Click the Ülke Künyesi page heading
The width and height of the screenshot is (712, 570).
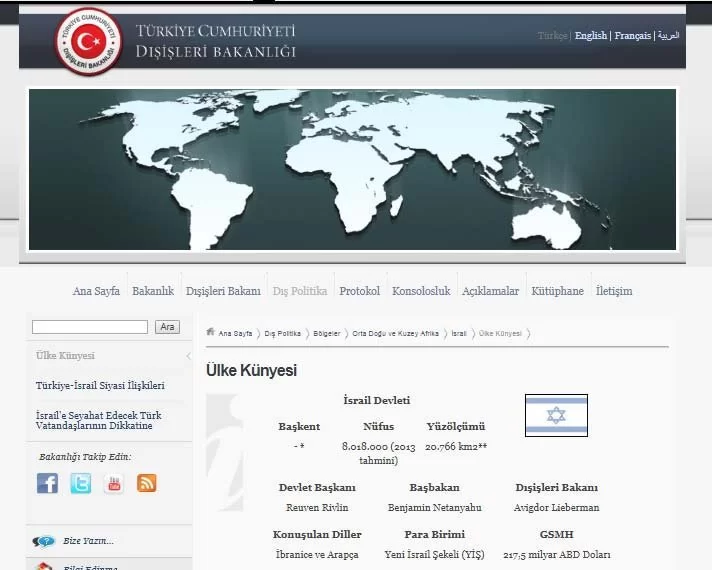[x=251, y=370]
